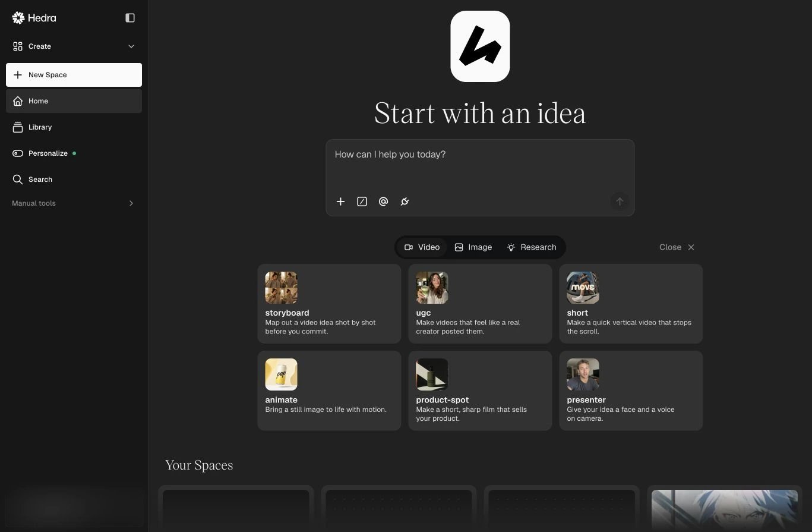Open the product-spot card
Viewport: 812px width, 532px height.
point(480,391)
